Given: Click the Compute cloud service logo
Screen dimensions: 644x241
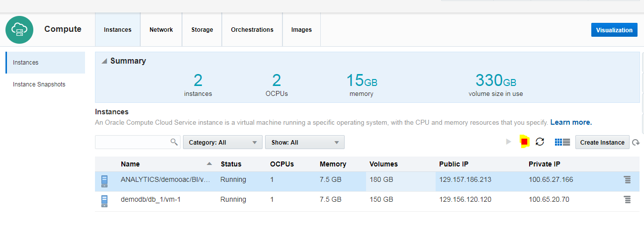Looking at the screenshot, I should pos(19,30).
